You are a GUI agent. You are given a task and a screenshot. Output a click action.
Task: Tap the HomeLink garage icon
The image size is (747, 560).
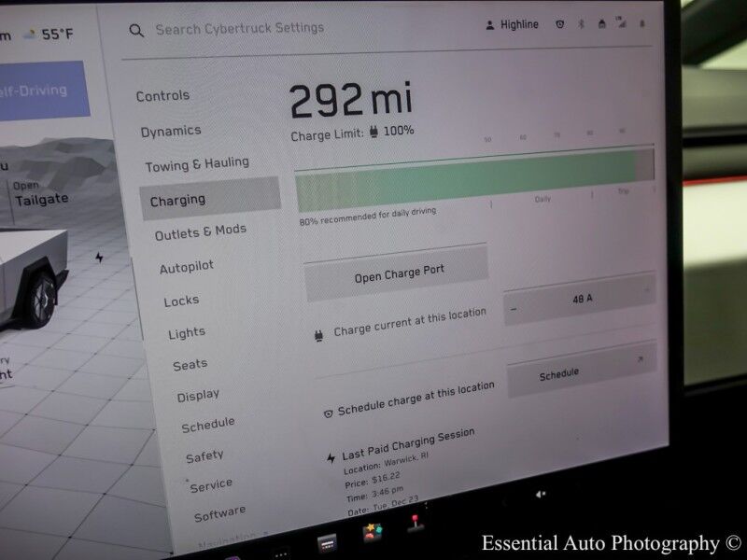(601, 25)
